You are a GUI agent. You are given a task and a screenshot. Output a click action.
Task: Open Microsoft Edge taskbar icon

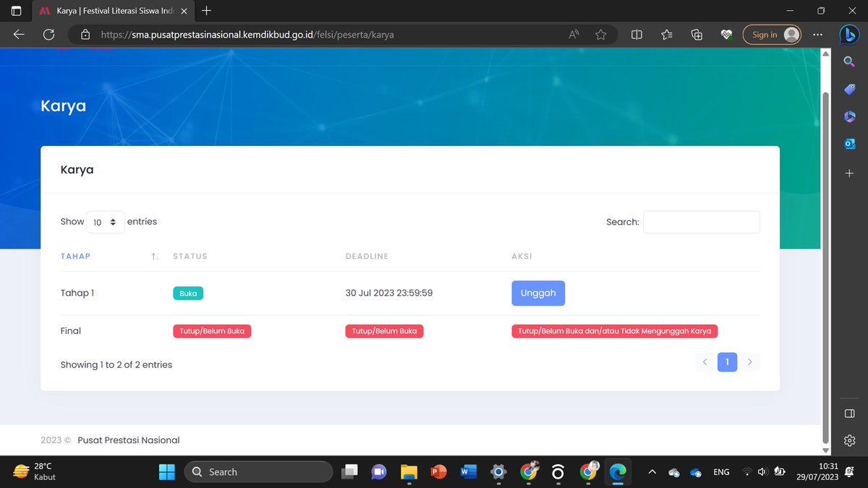[x=617, y=472]
